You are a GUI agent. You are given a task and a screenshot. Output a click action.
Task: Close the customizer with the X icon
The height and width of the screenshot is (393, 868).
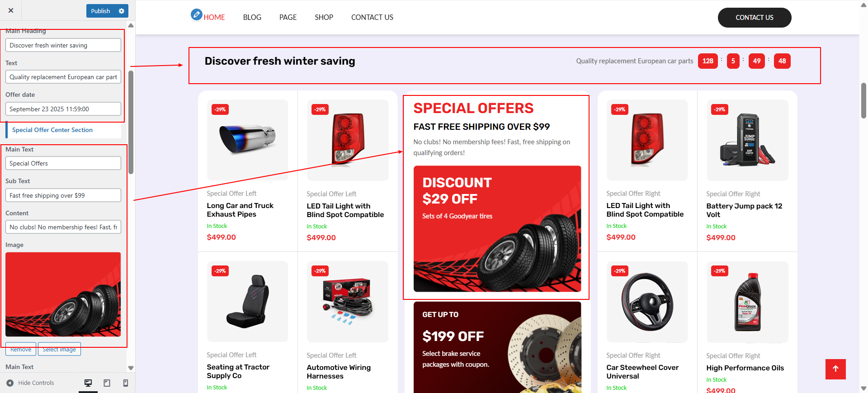pyautogui.click(x=11, y=10)
